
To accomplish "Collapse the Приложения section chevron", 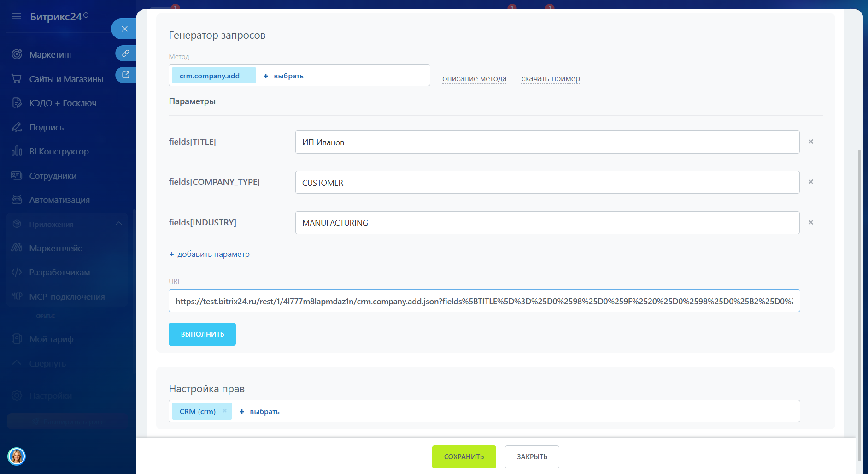I will click(119, 224).
